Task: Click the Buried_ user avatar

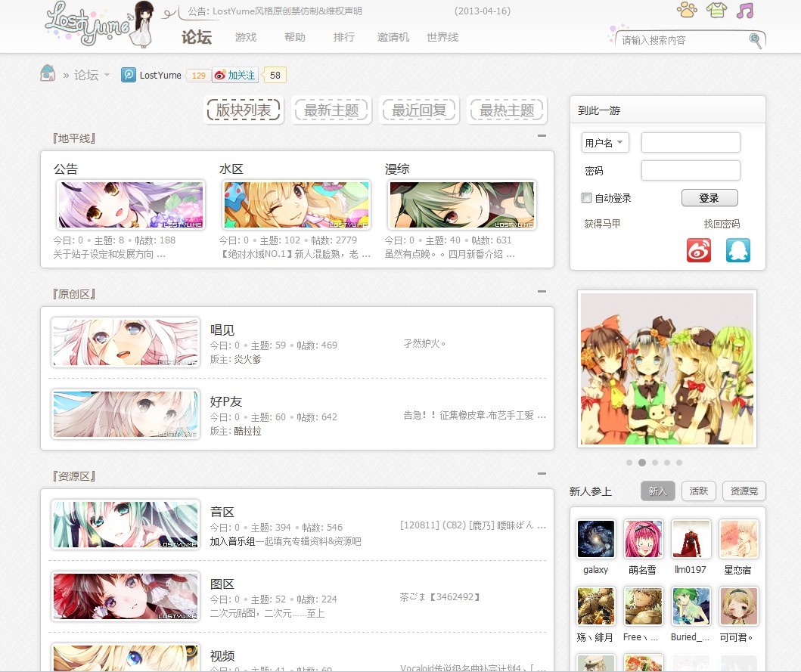Action: click(x=691, y=606)
